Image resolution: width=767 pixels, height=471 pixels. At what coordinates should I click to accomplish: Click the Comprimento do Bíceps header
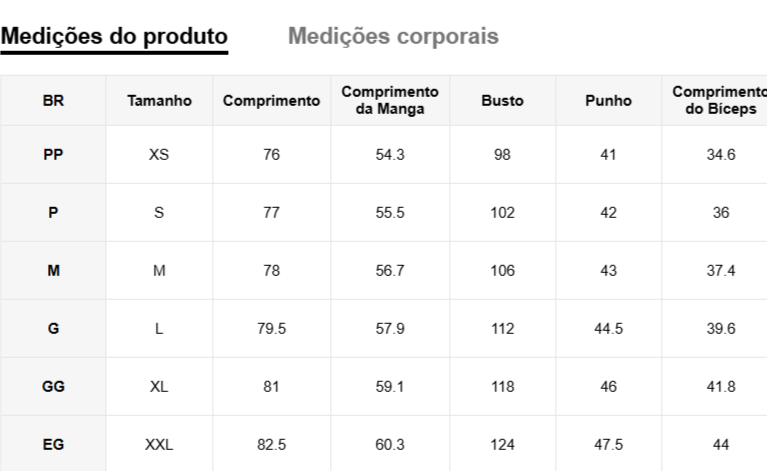[x=720, y=100]
